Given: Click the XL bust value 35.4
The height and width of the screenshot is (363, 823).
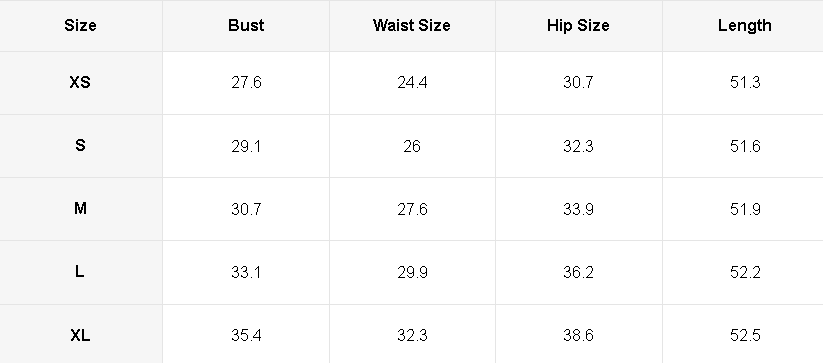Looking at the screenshot, I should (246, 336).
